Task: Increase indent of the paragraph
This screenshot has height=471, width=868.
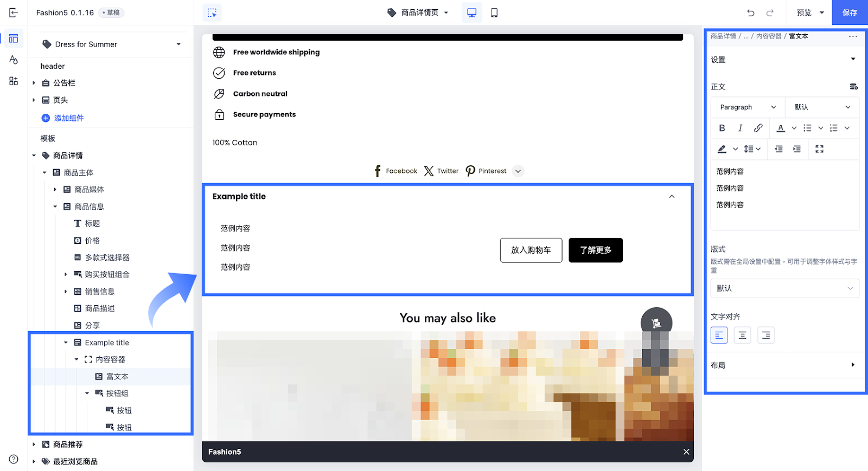Action: (796, 149)
